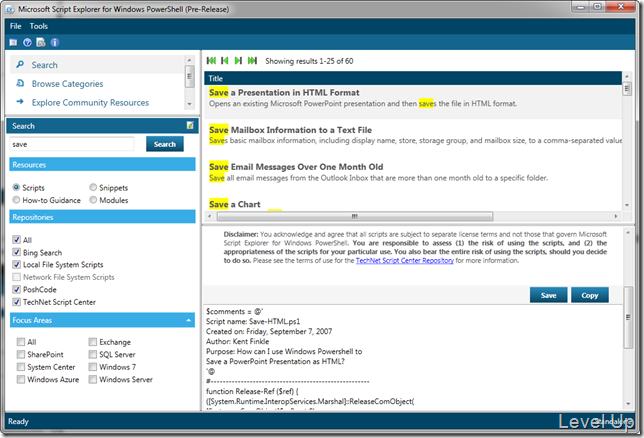
Task: Select the How-to Guidance radio button
Action: click(x=16, y=200)
